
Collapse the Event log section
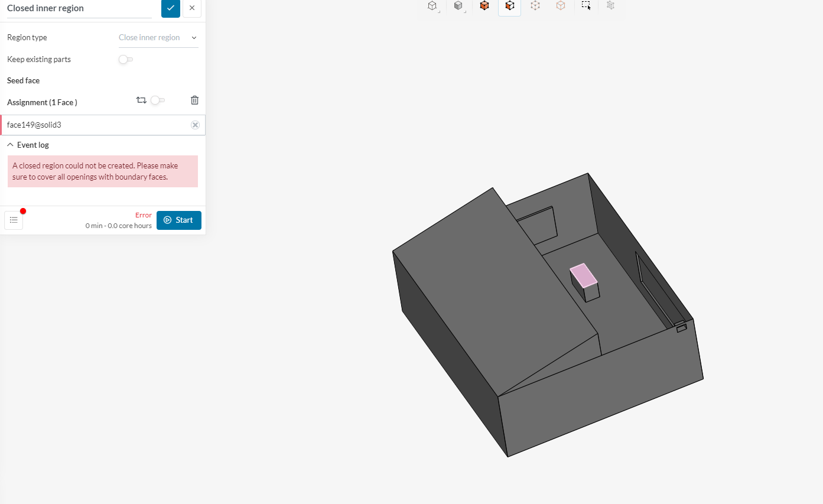click(9, 144)
